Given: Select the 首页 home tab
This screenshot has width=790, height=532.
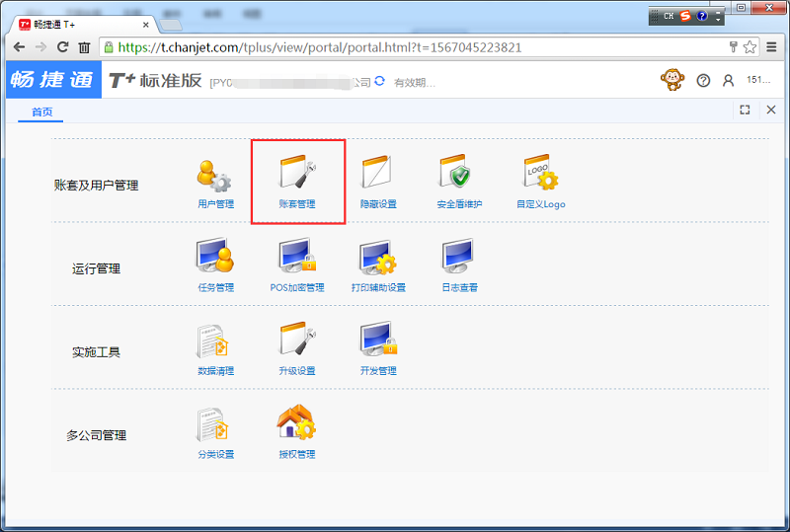Looking at the screenshot, I should tap(41, 112).
